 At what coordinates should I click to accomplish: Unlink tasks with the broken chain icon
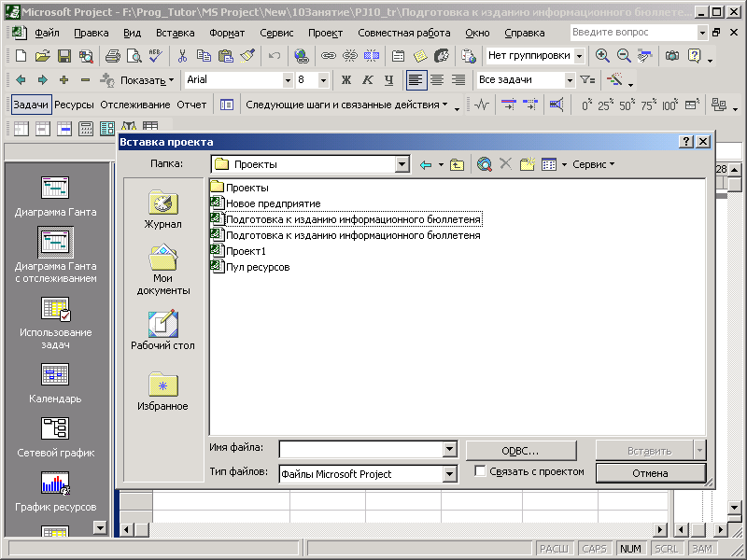349,56
